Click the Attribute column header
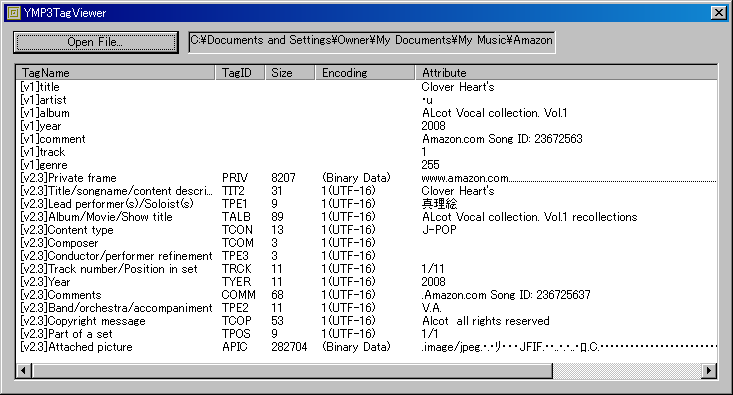 pyautogui.click(x=566, y=73)
